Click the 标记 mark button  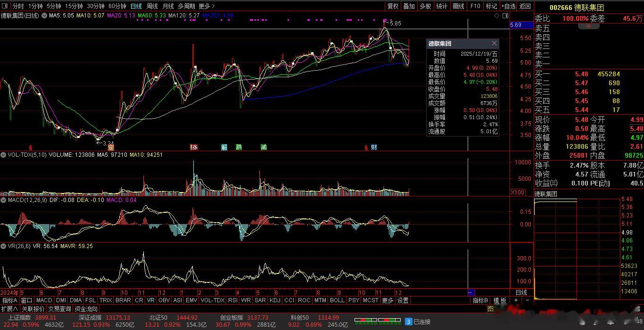[x=491, y=6]
